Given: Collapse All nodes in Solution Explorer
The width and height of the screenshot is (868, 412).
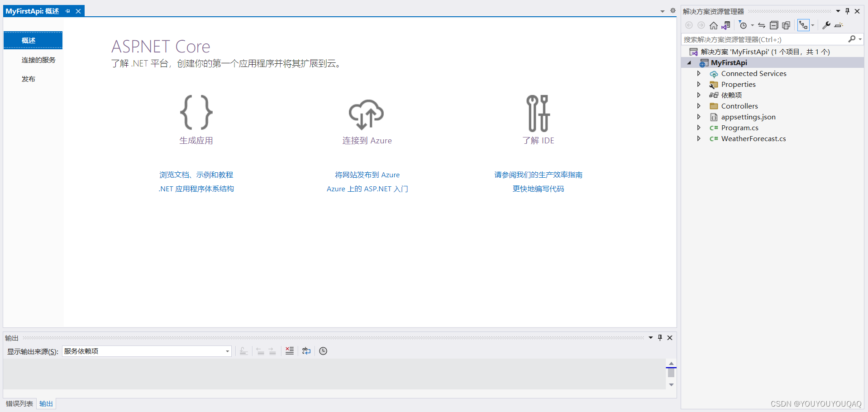Looking at the screenshot, I should coord(774,25).
